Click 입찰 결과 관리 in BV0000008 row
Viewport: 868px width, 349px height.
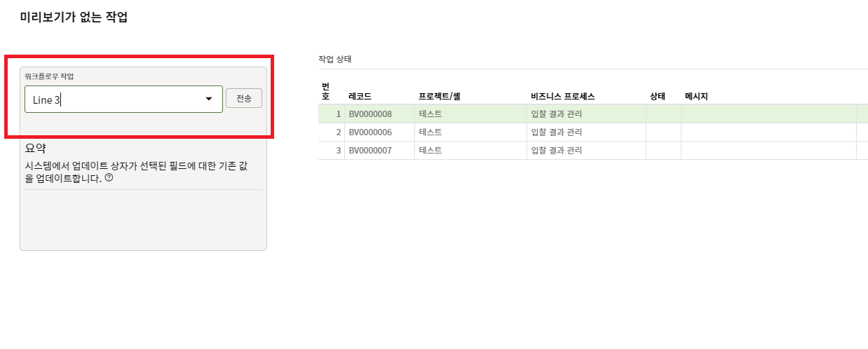557,114
